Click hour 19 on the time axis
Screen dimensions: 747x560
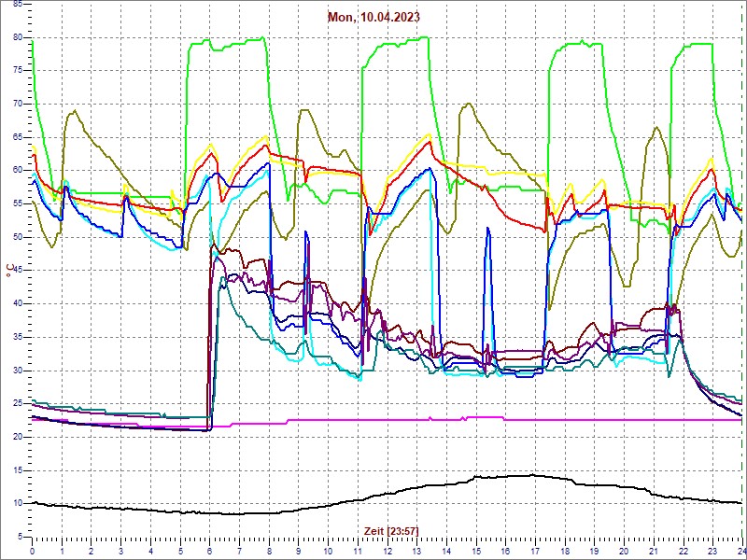pos(594,551)
